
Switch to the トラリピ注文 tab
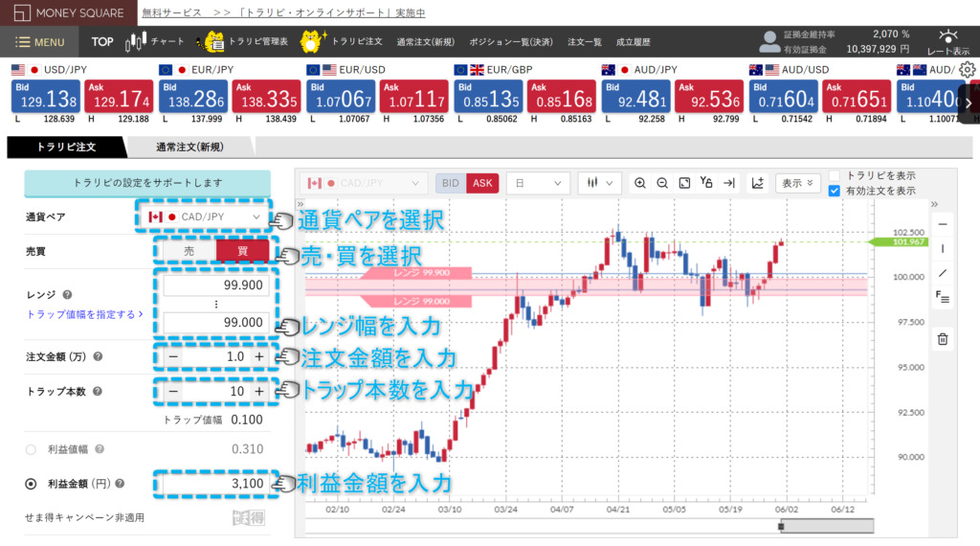click(66, 147)
